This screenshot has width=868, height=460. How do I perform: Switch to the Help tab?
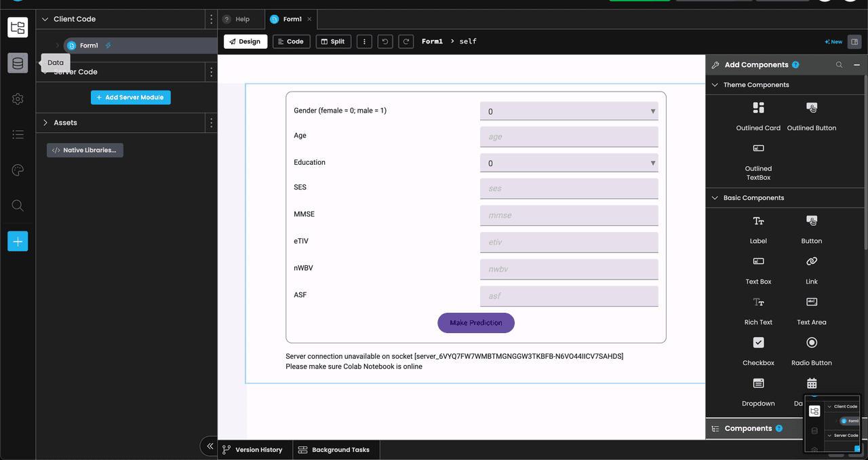pyautogui.click(x=237, y=19)
